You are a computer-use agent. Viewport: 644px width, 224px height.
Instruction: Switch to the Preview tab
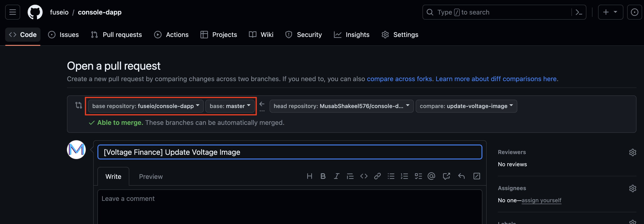tap(151, 177)
